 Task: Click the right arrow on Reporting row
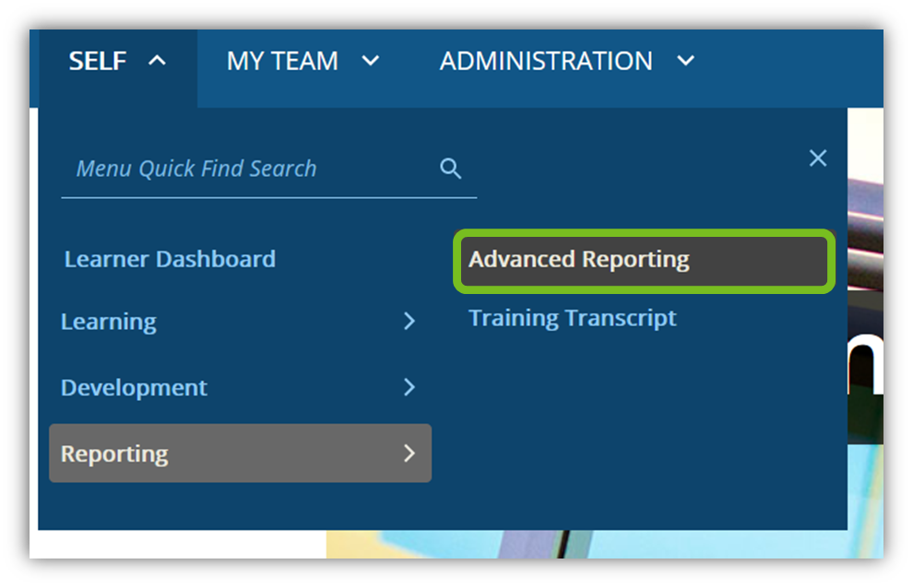click(409, 453)
